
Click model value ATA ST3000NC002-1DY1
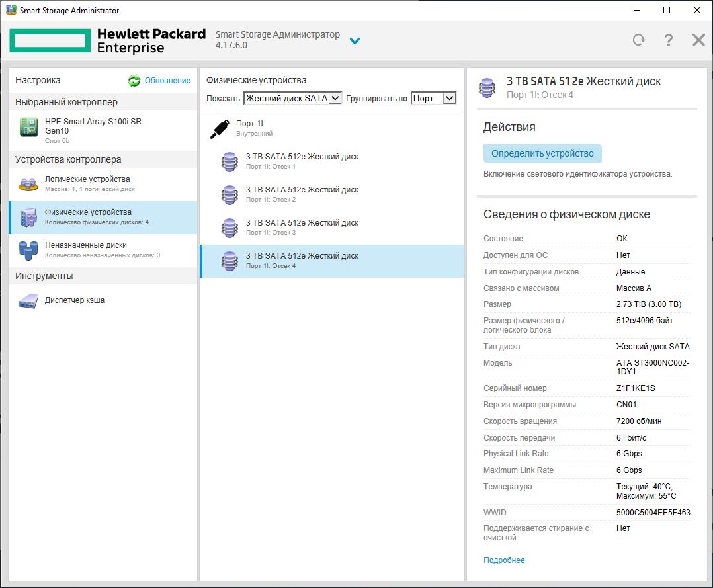(x=653, y=367)
